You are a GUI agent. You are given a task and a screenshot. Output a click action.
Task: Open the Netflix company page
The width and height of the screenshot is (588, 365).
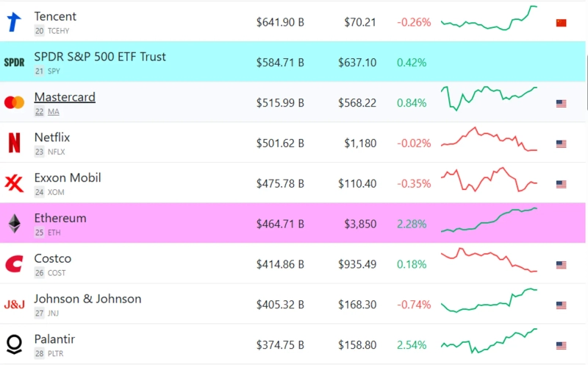51,138
